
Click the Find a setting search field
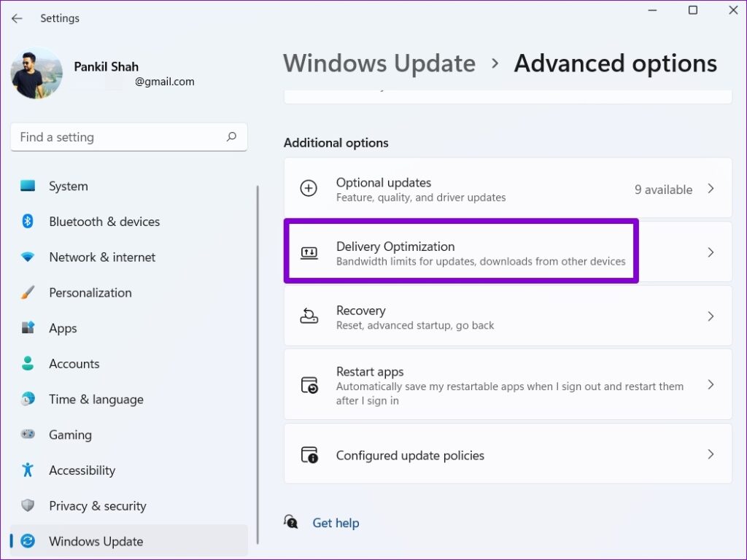point(129,137)
